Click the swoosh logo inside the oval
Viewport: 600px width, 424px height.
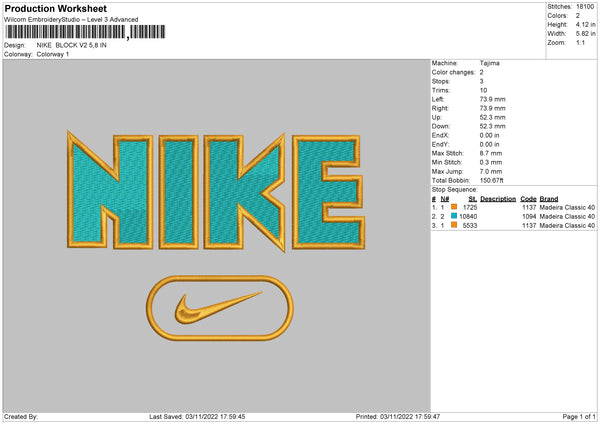(x=219, y=307)
